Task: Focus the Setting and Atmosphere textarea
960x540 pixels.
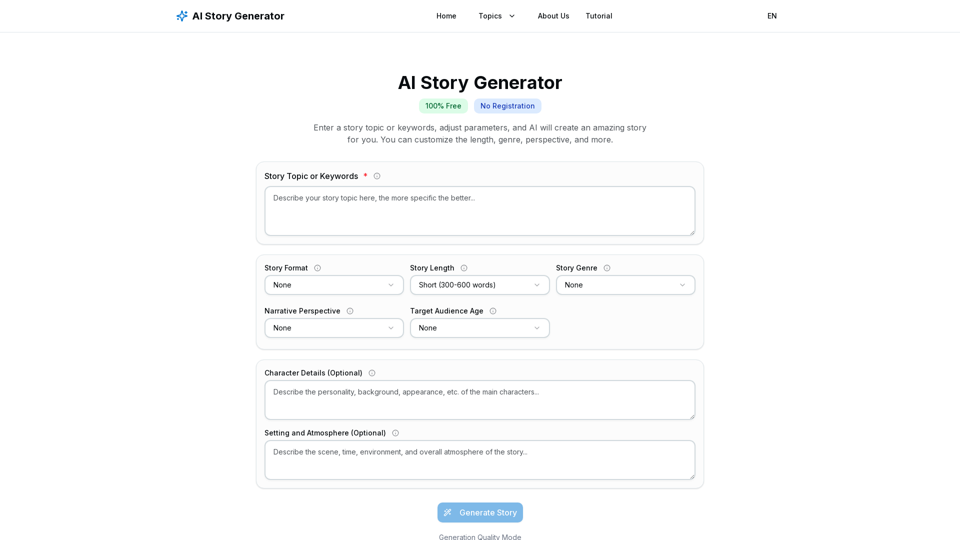Action: click(x=479, y=460)
